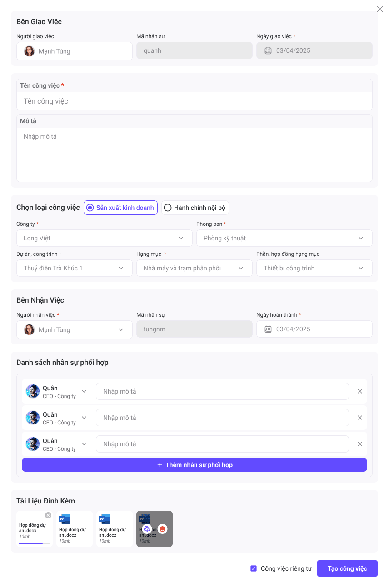Open the Công ty dropdown showing Long Việt
Screen dimensions: 389x588
pos(105,238)
